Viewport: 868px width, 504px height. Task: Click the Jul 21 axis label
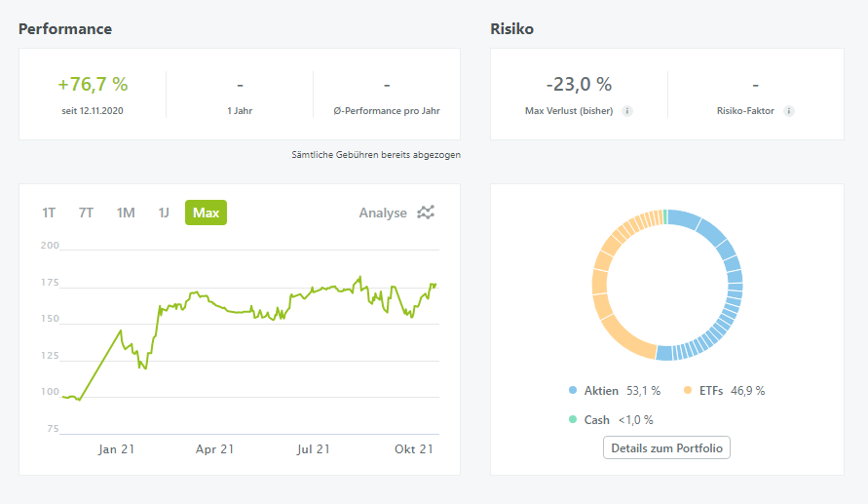pyautogui.click(x=314, y=449)
